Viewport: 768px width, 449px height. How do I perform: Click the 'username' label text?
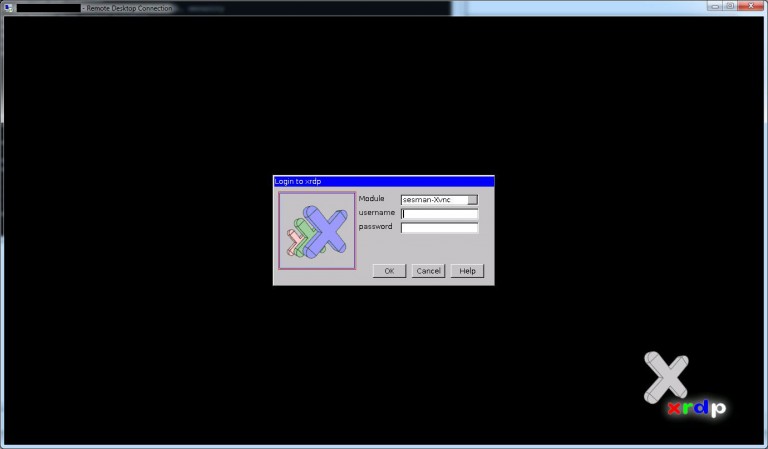coord(377,213)
